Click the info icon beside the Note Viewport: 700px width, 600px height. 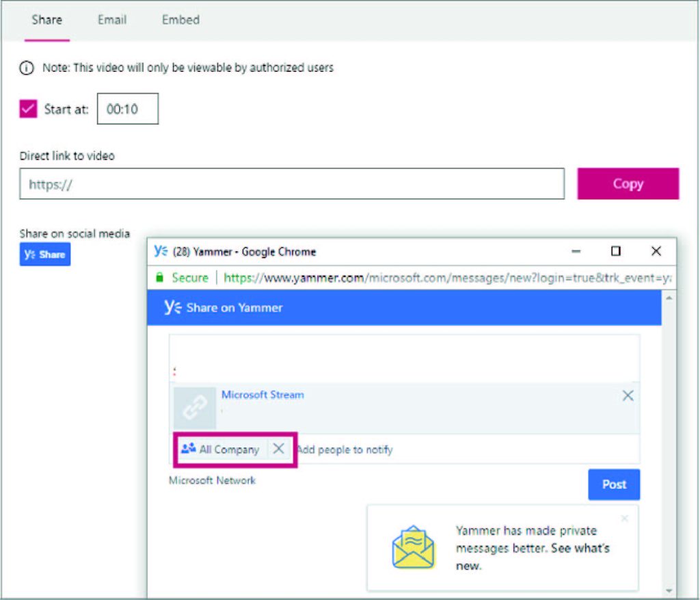[27, 68]
